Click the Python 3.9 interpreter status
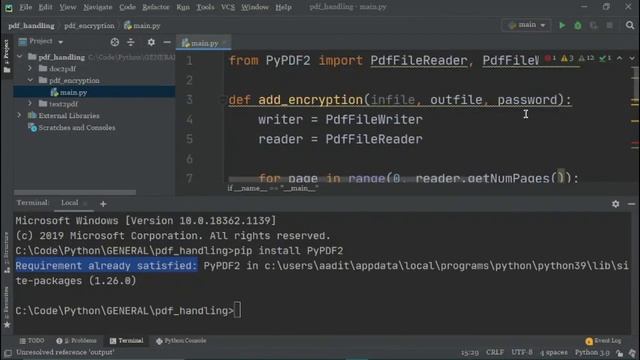The width and height of the screenshot is (640, 360). click(592, 352)
